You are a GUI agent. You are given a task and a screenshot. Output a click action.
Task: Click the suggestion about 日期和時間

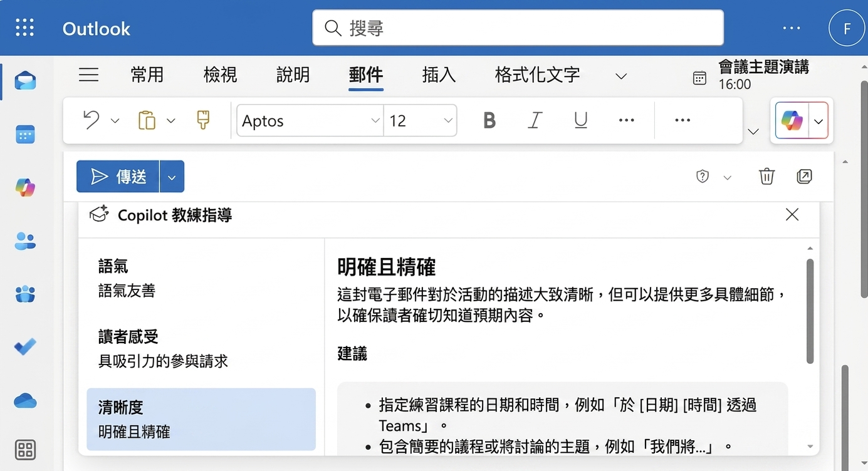[567, 415]
